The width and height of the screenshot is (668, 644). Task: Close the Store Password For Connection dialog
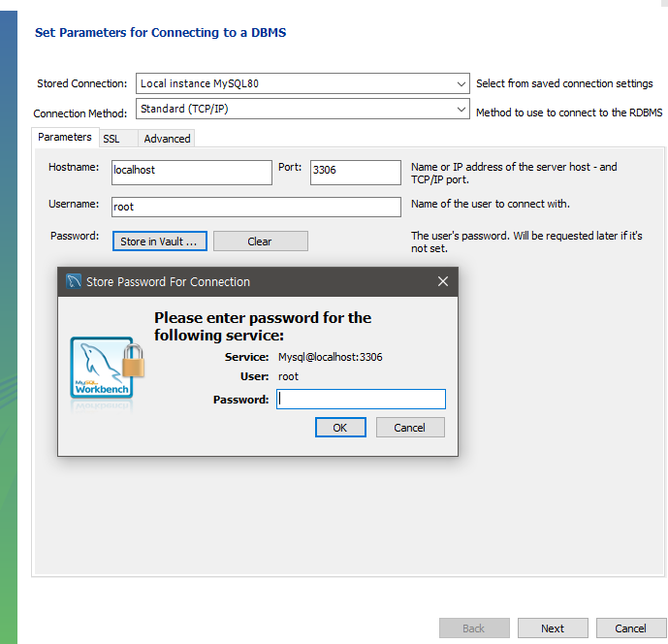click(443, 281)
